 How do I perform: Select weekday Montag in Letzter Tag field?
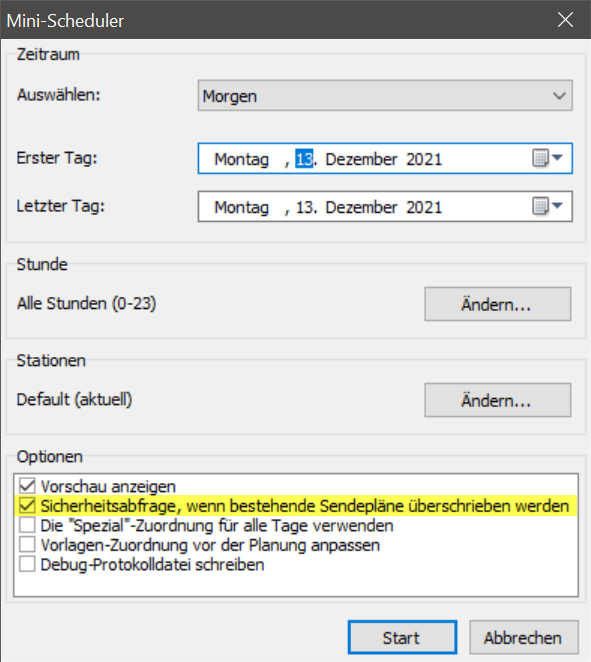[241, 207]
